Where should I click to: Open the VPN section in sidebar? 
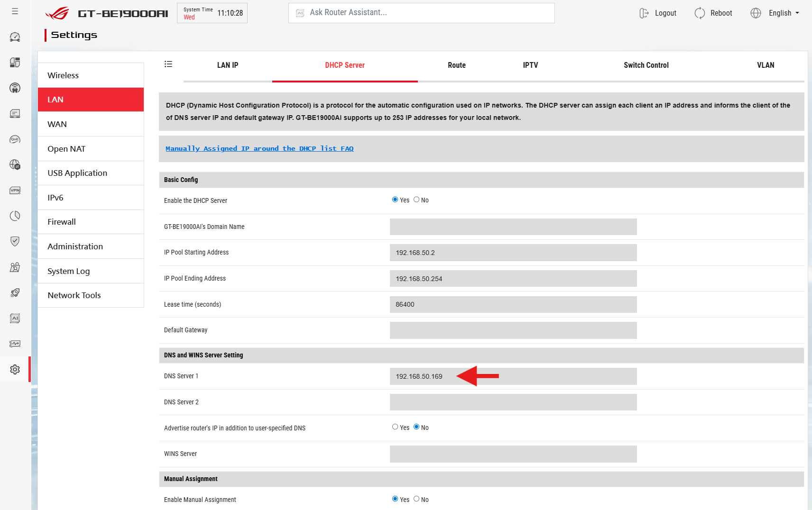15,191
